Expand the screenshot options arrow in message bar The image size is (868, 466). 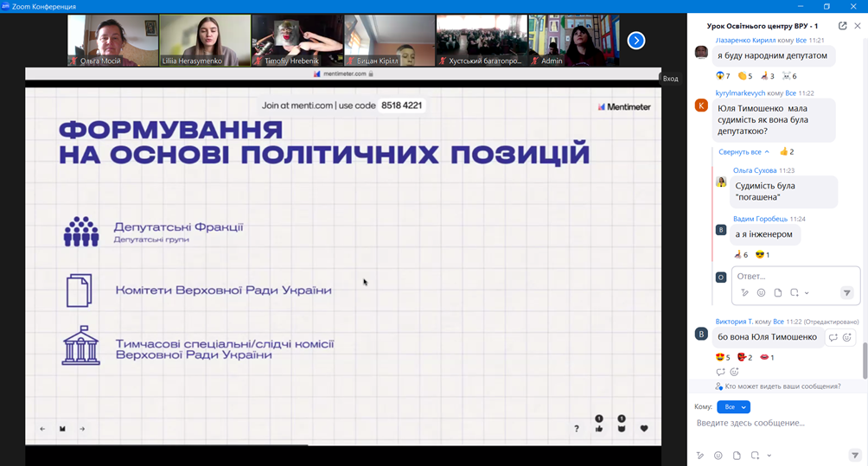point(769,456)
